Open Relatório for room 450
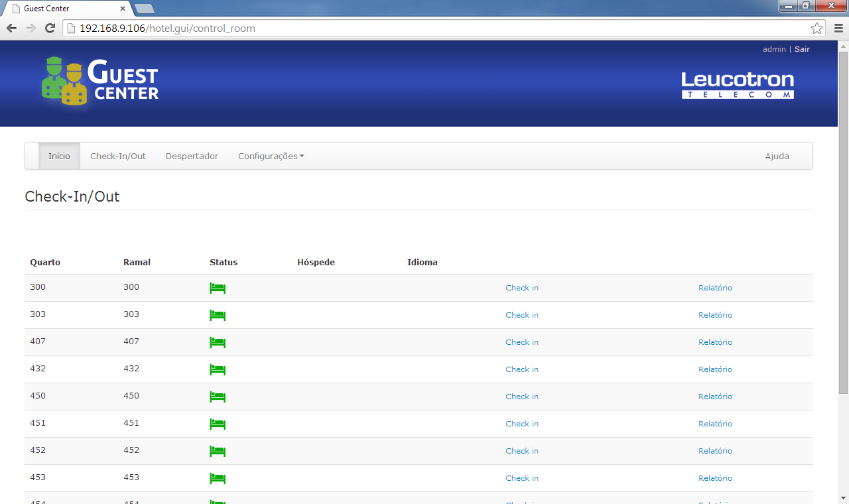Image resolution: width=849 pixels, height=504 pixels. [715, 397]
